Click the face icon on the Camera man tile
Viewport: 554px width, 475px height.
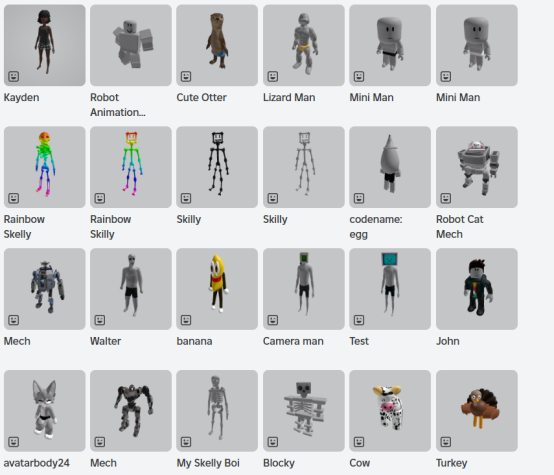point(273,320)
